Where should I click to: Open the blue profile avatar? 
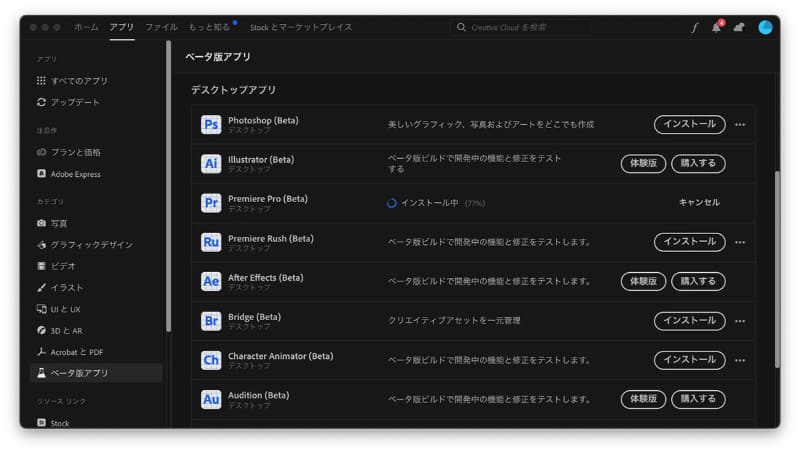[x=765, y=28]
